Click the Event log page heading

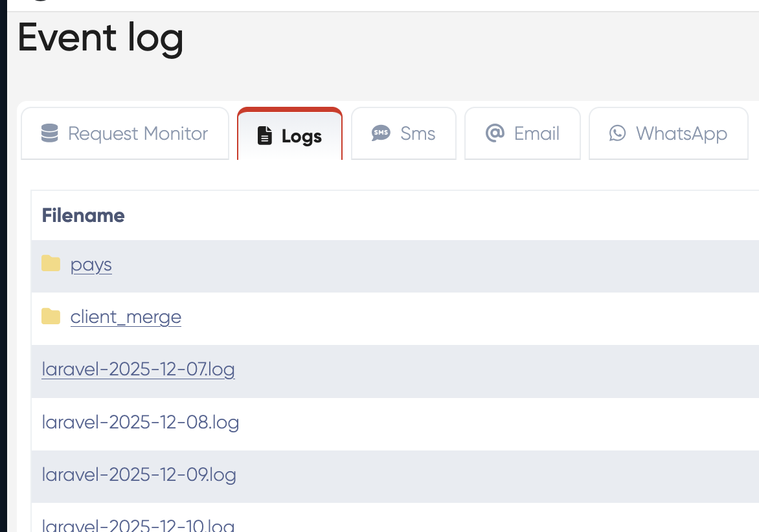click(100, 38)
